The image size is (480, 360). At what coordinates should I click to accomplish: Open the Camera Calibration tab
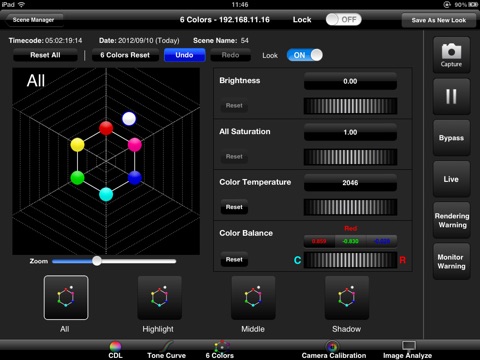334,350
